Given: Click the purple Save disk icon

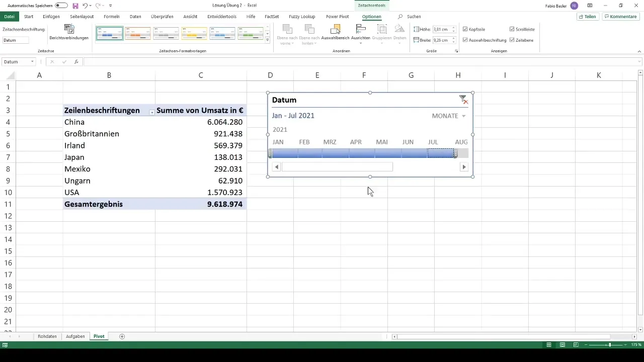Looking at the screenshot, I should coord(75,6).
